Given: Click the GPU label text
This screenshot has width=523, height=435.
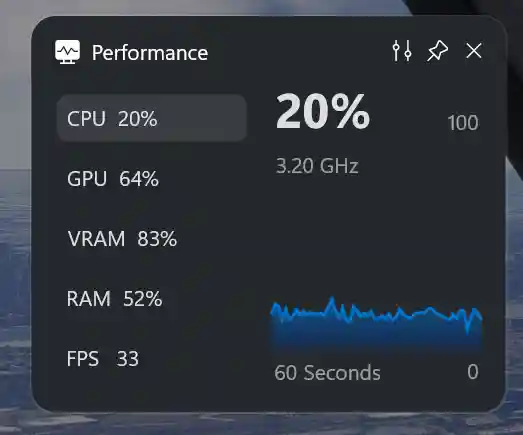Looking at the screenshot, I should 87,178.
